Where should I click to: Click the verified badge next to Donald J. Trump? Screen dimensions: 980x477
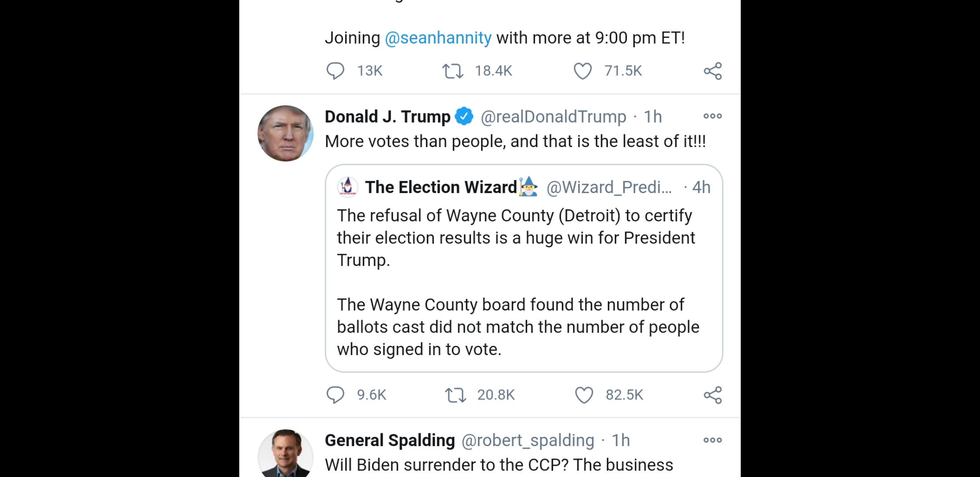coord(464,116)
